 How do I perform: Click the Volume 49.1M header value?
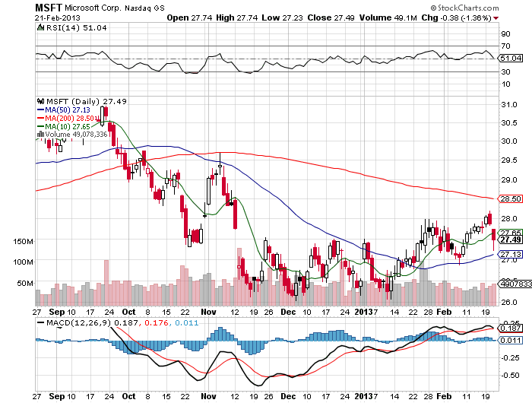click(x=388, y=17)
